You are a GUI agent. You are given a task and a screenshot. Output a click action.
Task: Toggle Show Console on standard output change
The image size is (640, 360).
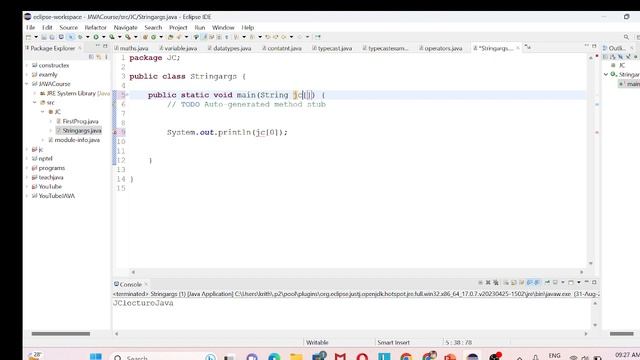pos(530,282)
